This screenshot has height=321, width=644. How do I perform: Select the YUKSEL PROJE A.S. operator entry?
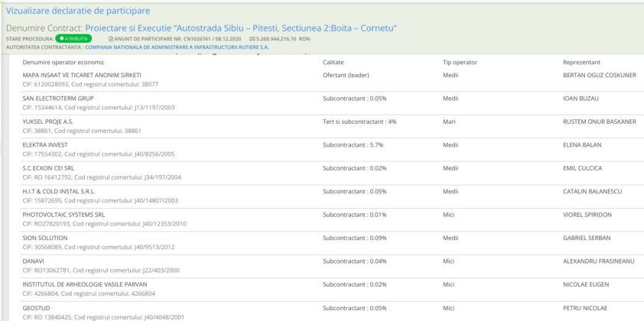[48, 122]
